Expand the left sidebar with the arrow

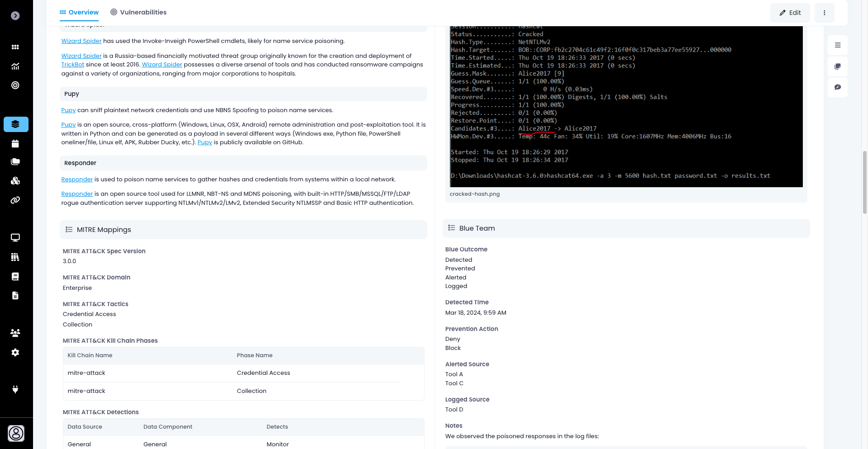[x=15, y=16]
